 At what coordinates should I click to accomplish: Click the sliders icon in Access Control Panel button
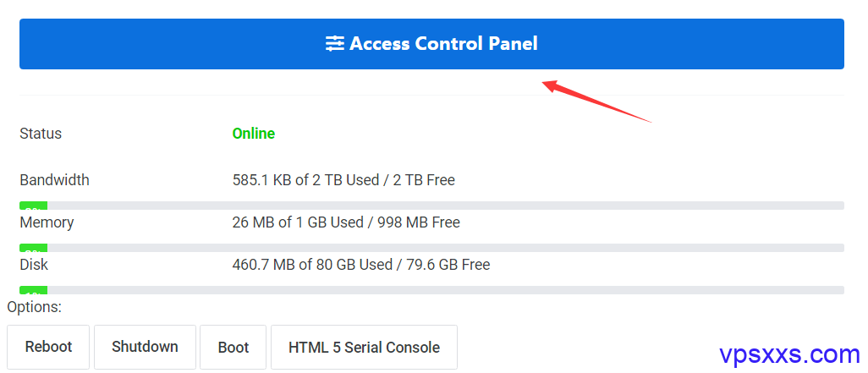tap(334, 43)
